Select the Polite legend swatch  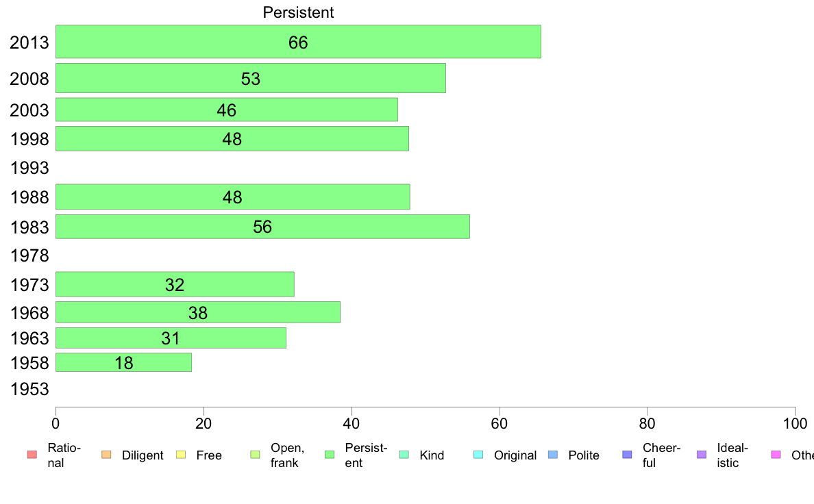[x=553, y=455]
